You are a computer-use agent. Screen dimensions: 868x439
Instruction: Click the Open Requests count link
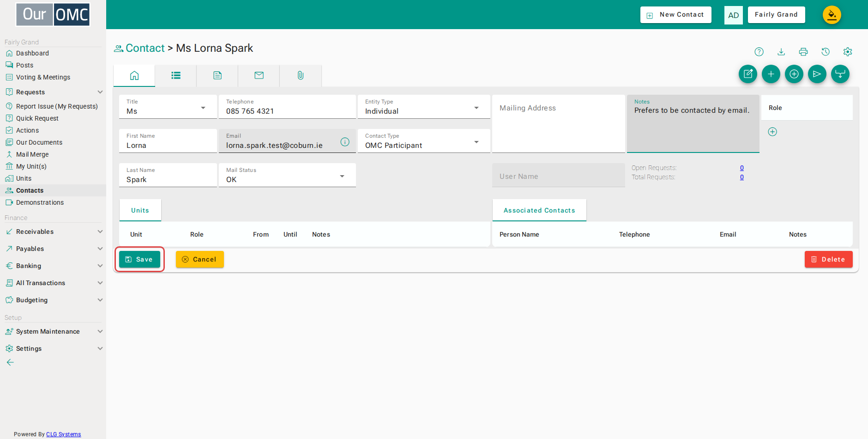point(742,168)
